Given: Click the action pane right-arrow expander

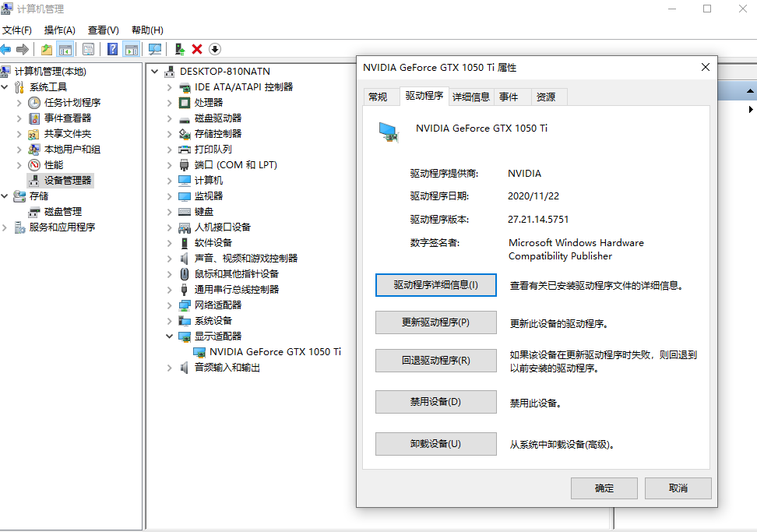Looking at the screenshot, I should (x=751, y=109).
